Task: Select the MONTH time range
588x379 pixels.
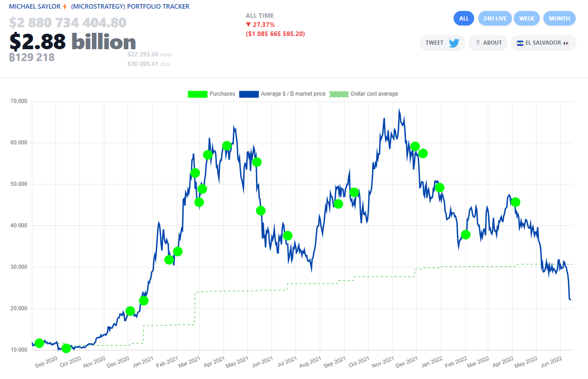Action: point(559,19)
